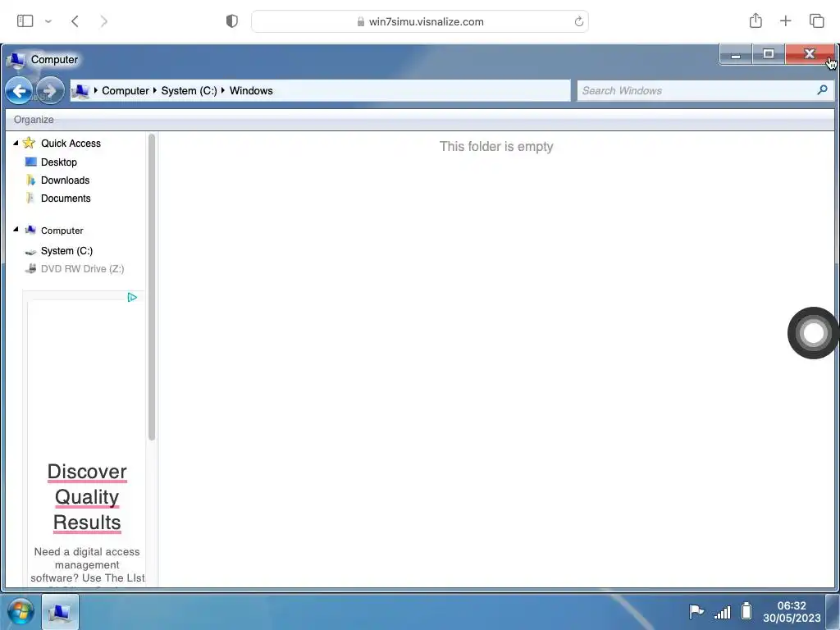
Task: Collapse the Quick Access tree group
Action: 16,143
